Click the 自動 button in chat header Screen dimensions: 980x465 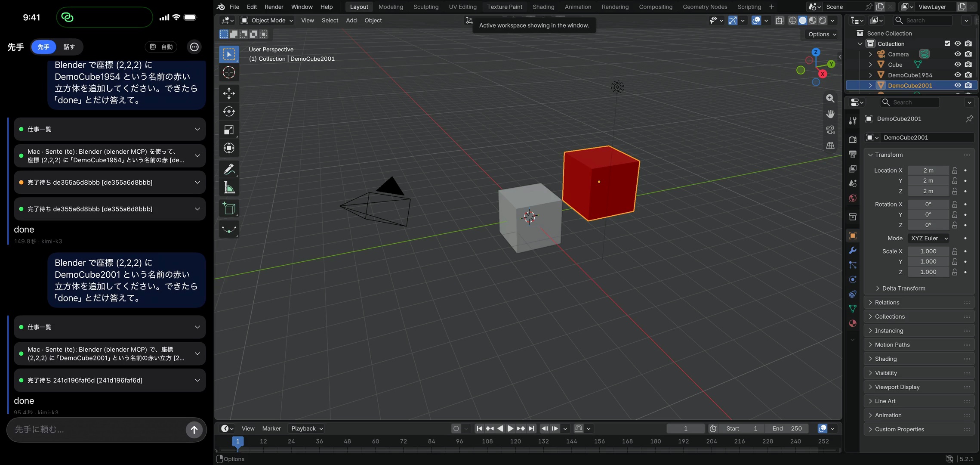(x=161, y=47)
